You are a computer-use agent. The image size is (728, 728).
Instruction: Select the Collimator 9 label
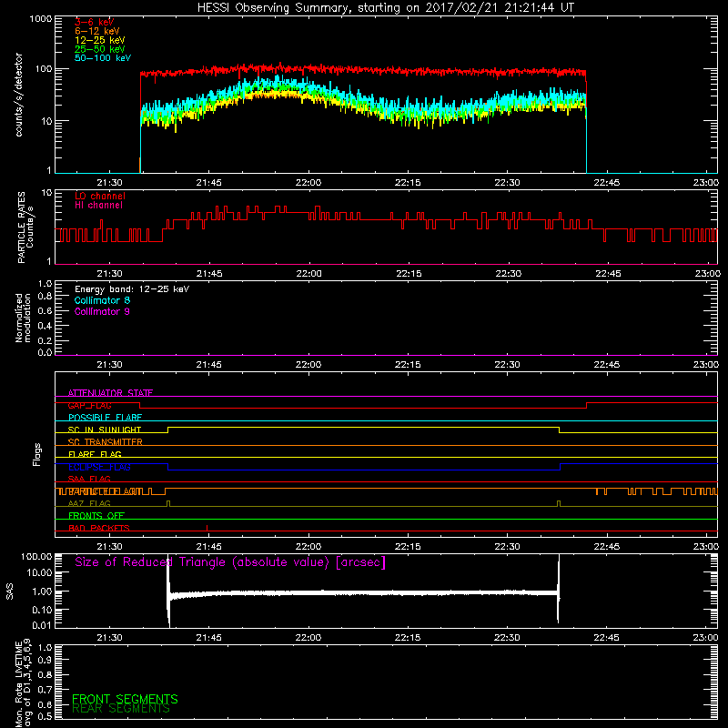[x=102, y=311]
